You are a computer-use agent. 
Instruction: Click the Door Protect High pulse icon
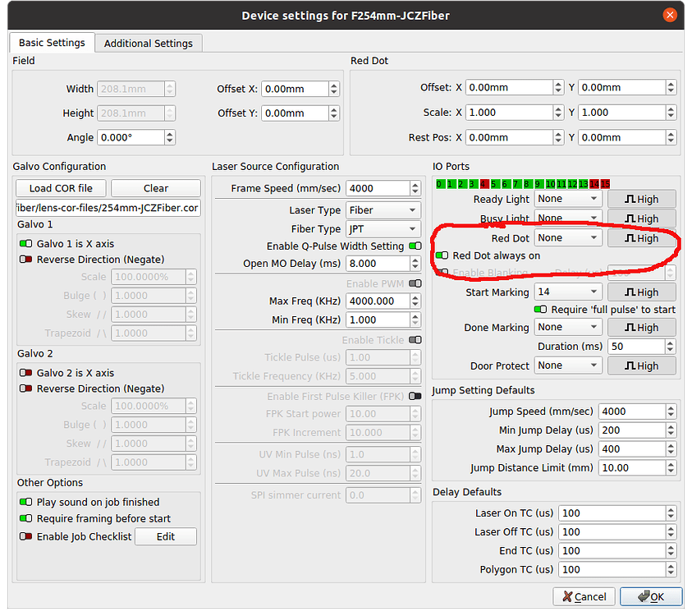tap(641, 365)
